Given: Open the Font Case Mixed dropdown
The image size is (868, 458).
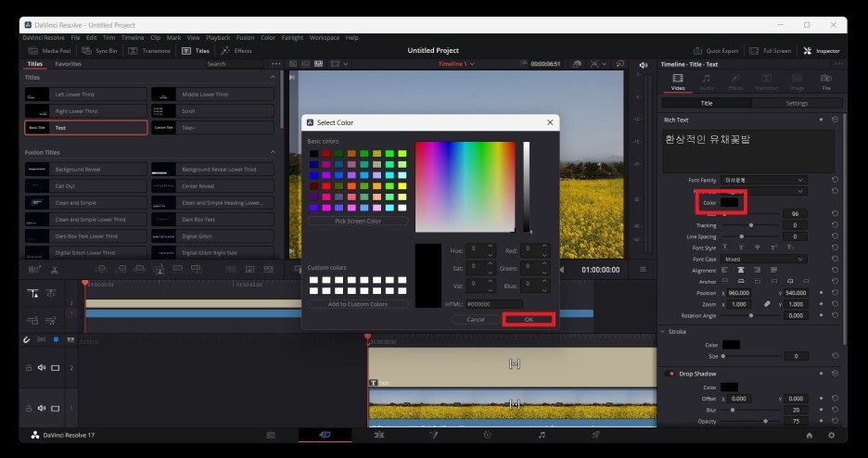Looking at the screenshot, I should (763, 259).
